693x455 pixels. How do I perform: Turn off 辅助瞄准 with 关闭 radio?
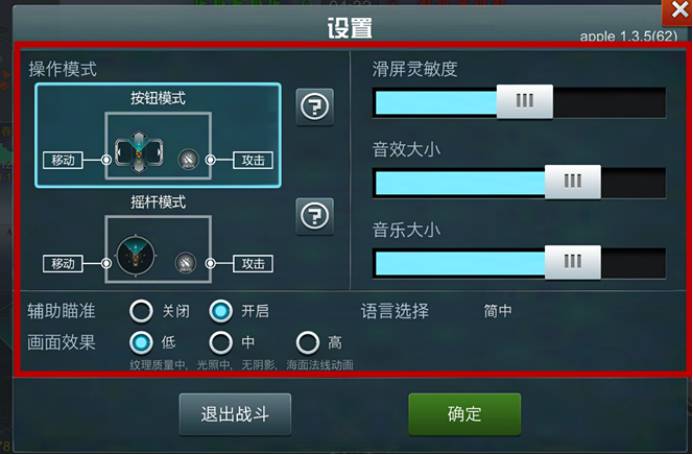[141, 311]
